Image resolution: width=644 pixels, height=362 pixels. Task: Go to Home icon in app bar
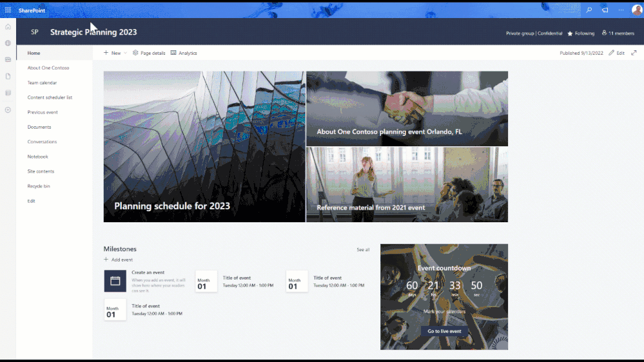coord(8,26)
